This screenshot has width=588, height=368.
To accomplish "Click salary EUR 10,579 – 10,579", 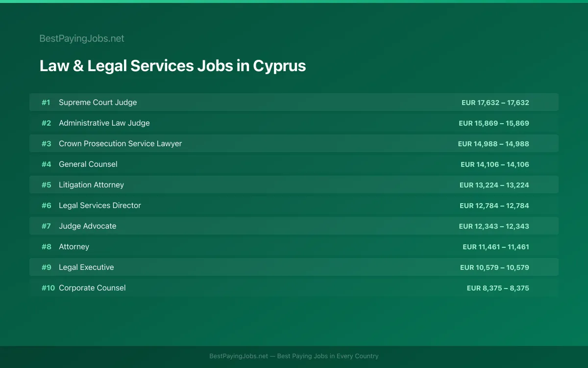I will click(494, 267).
